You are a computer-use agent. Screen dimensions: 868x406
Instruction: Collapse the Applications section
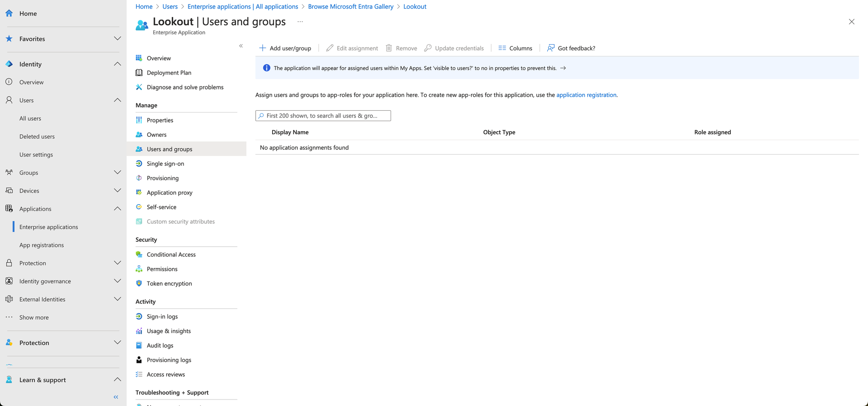117,209
